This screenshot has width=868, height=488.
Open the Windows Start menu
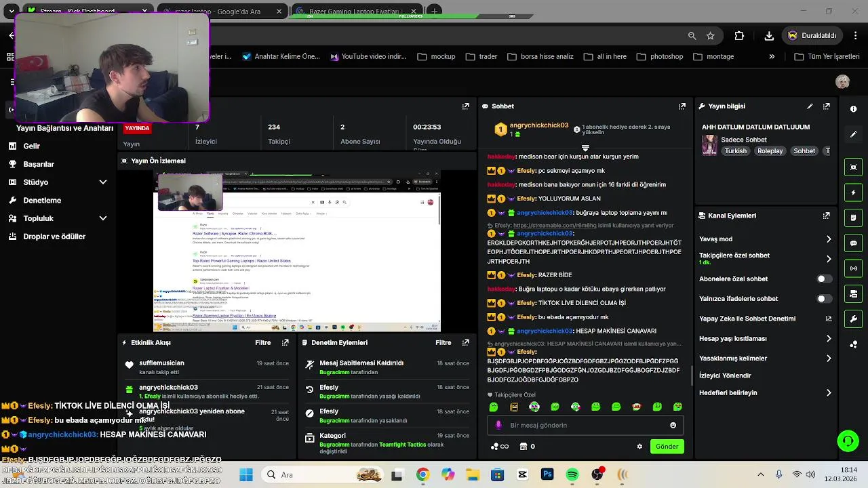tap(245, 475)
